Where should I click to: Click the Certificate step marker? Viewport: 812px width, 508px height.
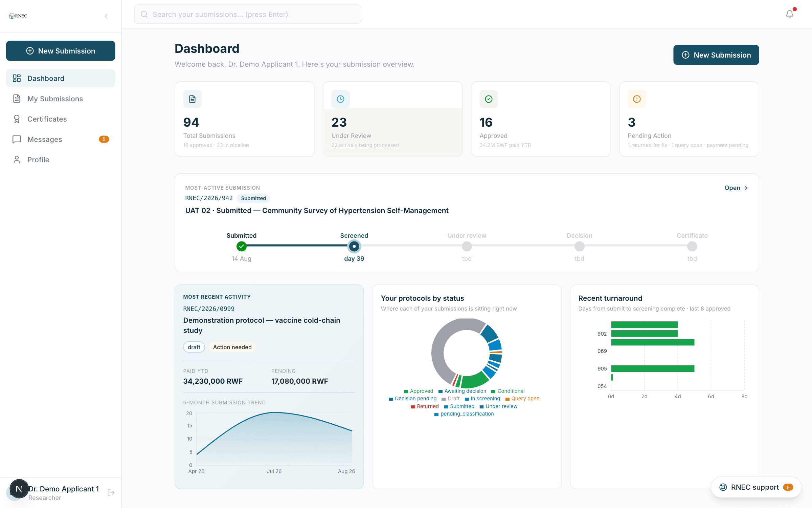(692, 246)
